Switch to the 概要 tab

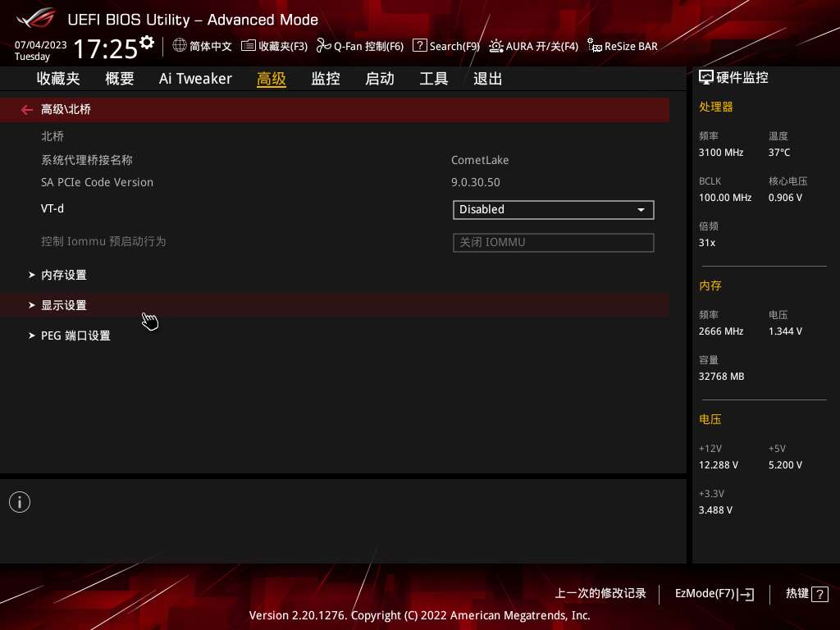tap(120, 79)
